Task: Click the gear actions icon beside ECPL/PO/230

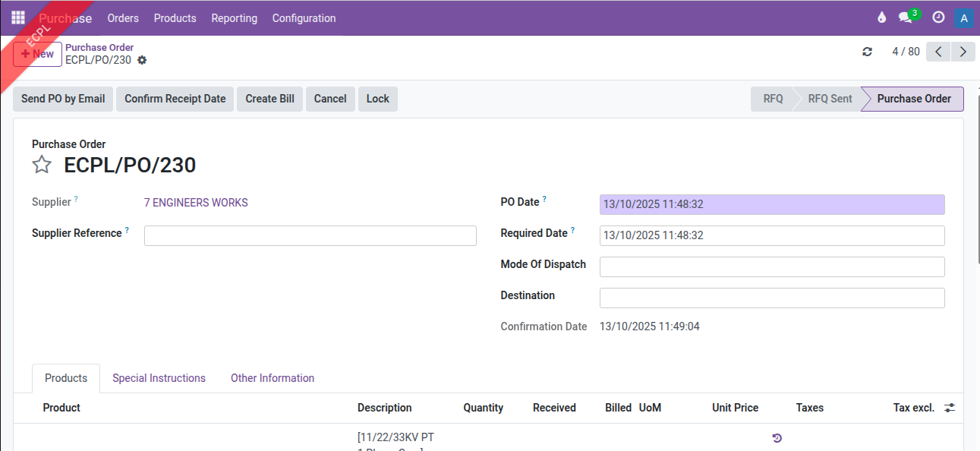Action: coord(142,60)
